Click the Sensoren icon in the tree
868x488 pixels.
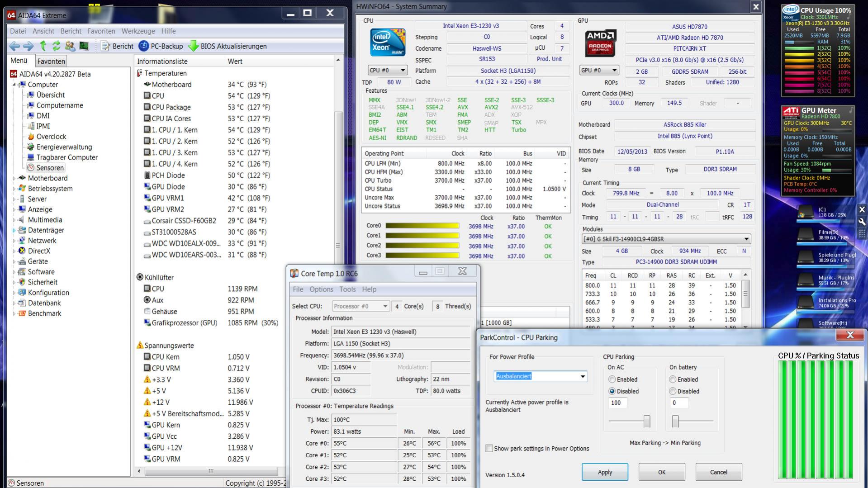pyautogui.click(x=31, y=168)
